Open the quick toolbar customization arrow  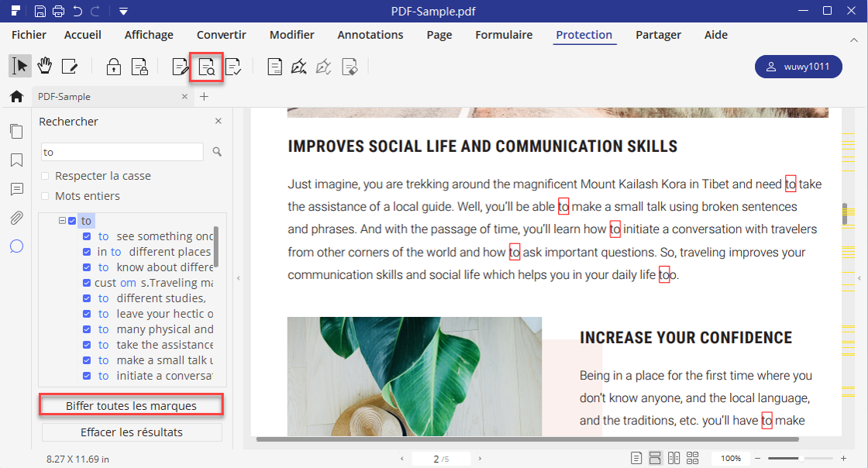click(x=122, y=12)
